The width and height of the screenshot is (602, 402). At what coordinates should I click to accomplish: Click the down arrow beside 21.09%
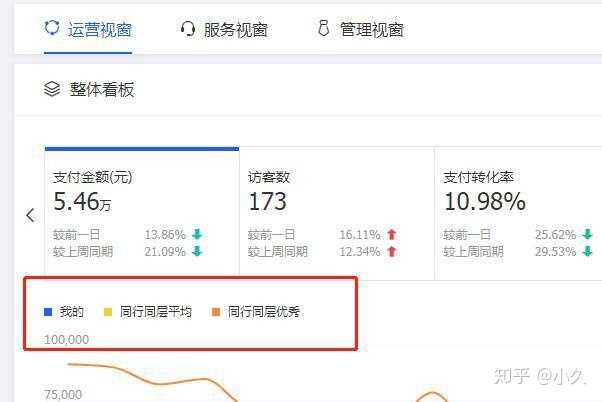tap(197, 251)
